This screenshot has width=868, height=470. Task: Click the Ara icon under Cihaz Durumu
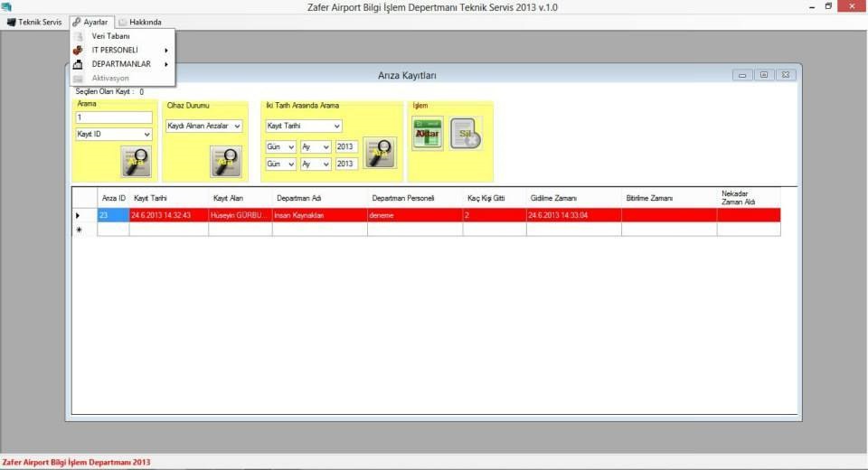(226, 161)
